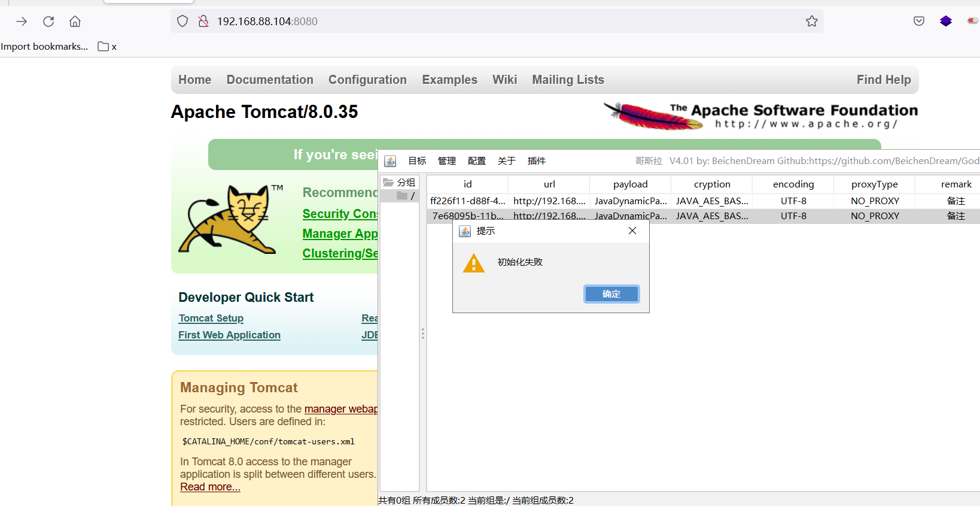
Task: Sort by the payload column header
Action: coord(630,184)
